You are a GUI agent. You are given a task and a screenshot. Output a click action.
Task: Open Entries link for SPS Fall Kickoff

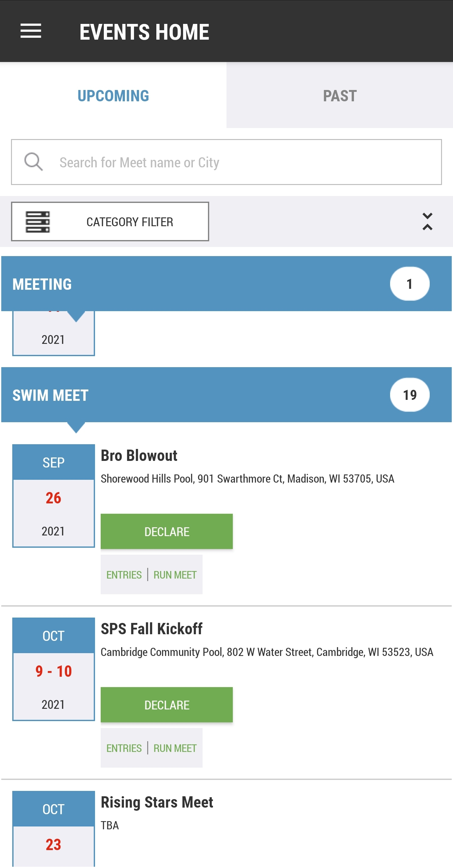click(x=124, y=748)
